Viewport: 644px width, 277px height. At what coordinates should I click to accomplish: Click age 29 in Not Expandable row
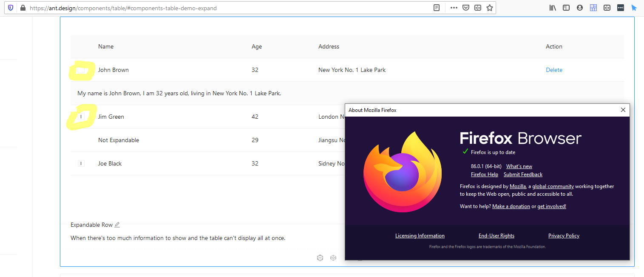255,140
